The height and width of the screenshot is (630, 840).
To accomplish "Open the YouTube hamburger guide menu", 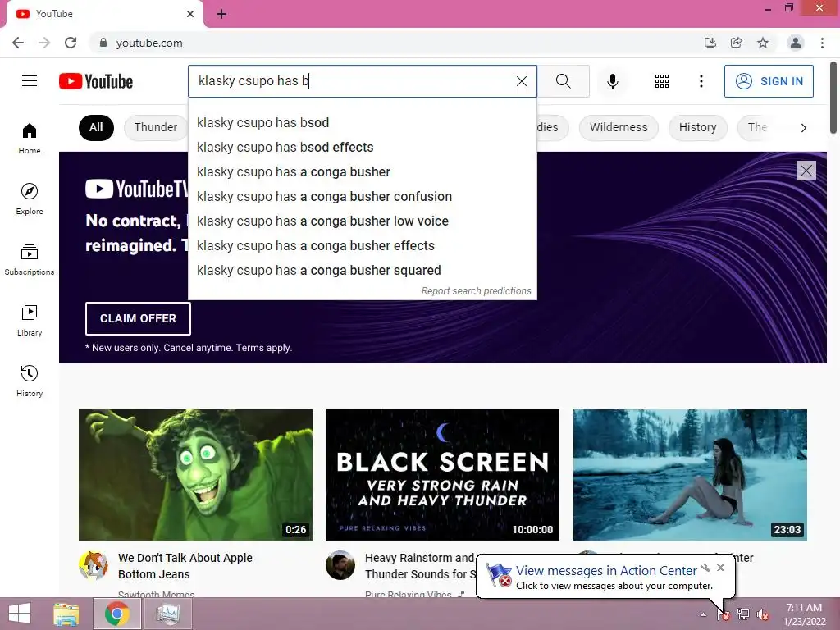I will (30, 81).
